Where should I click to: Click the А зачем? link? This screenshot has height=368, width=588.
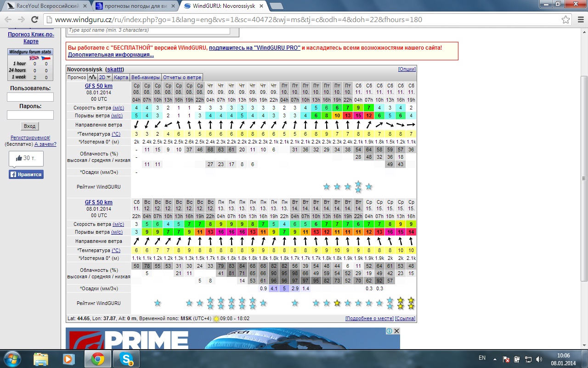(45, 144)
